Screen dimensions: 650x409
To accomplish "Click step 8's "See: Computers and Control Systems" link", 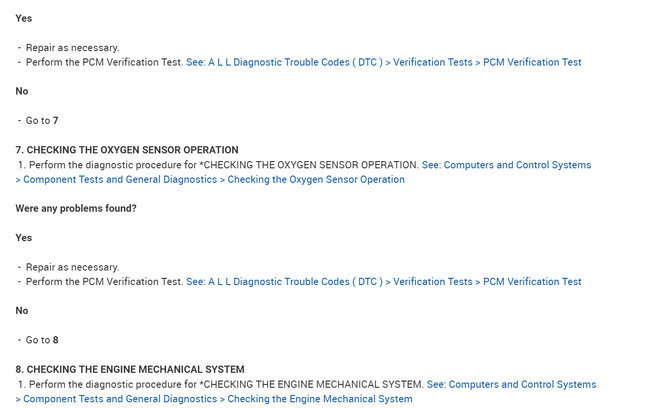I will (x=511, y=384).
